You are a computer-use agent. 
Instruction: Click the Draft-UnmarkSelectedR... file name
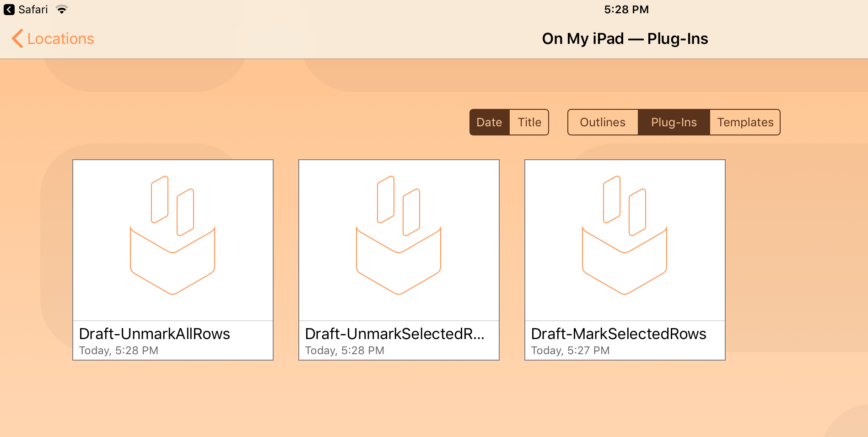pos(394,334)
